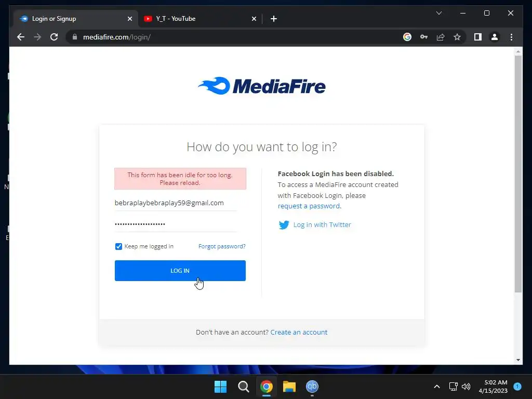Switch to the Y_T - YouTube tab
This screenshot has width=532, height=399.
coord(200,19)
